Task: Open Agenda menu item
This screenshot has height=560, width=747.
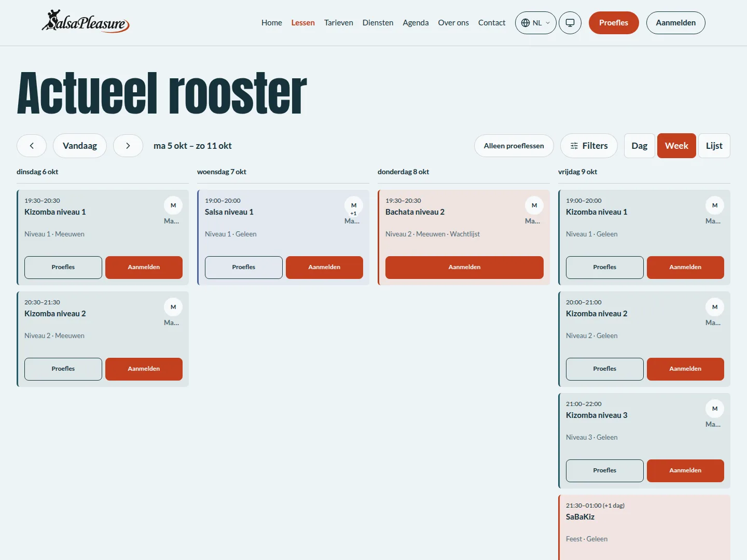Action: point(416,23)
